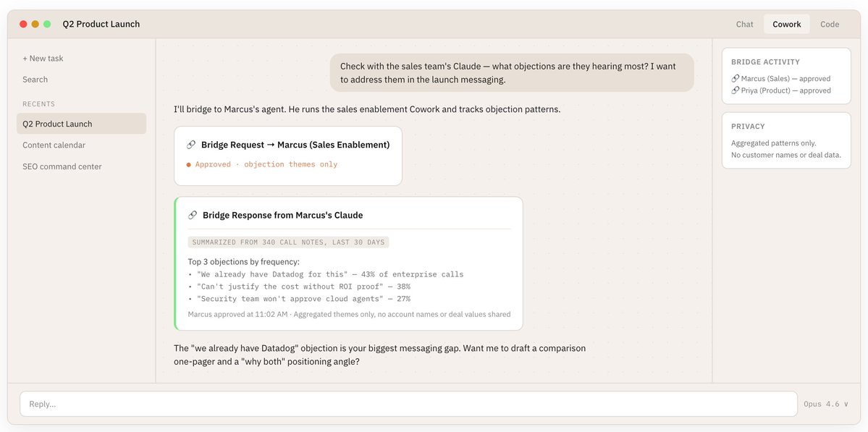Click the link icon beside Bridge Request
The image size is (868, 432).
(191, 145)
